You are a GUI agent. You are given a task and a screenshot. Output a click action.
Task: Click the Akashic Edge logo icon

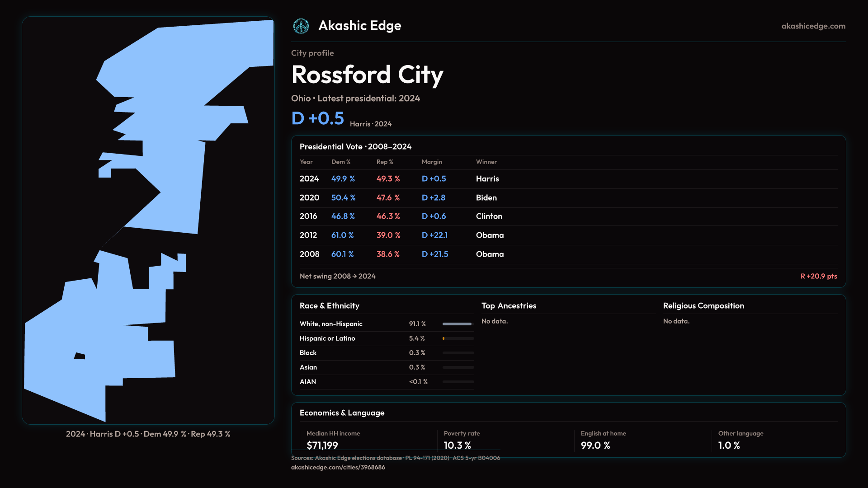point(301,26)
